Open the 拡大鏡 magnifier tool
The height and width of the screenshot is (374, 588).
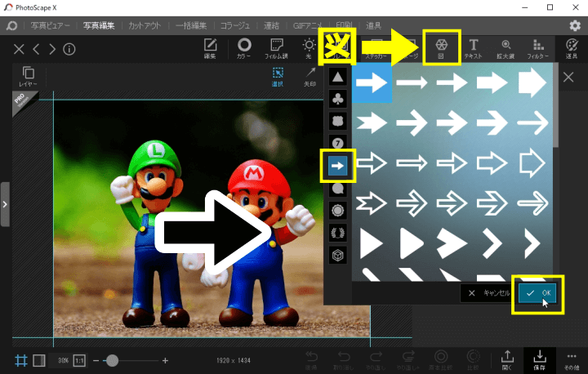click(506, 48)
